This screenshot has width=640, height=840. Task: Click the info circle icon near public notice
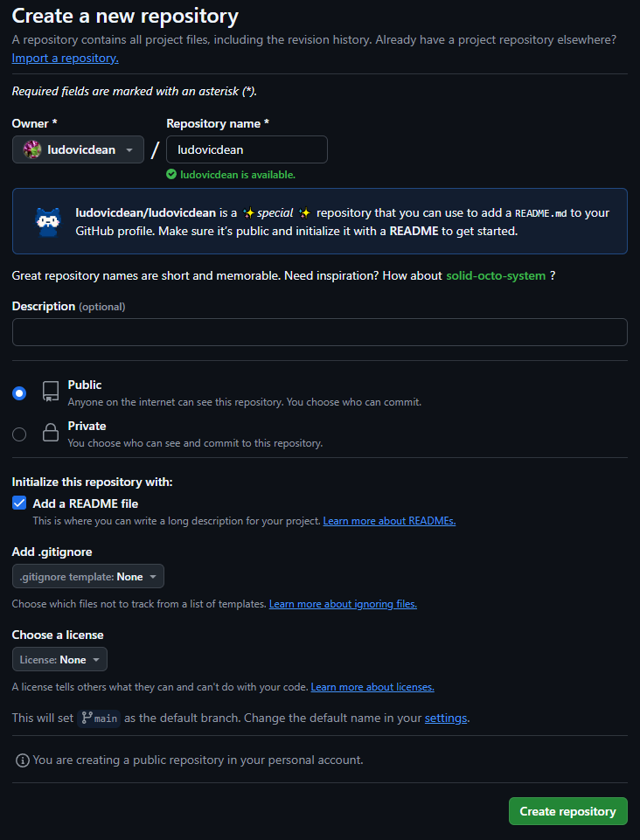[x=23, y=760]
